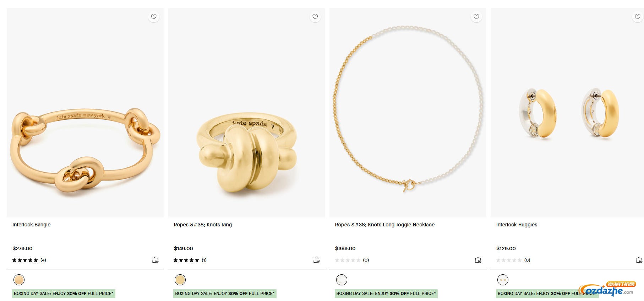Open the Interlock Bangle product link
Image resolution: width=644 pixels, height=301 pixels.
click(32, 225)
